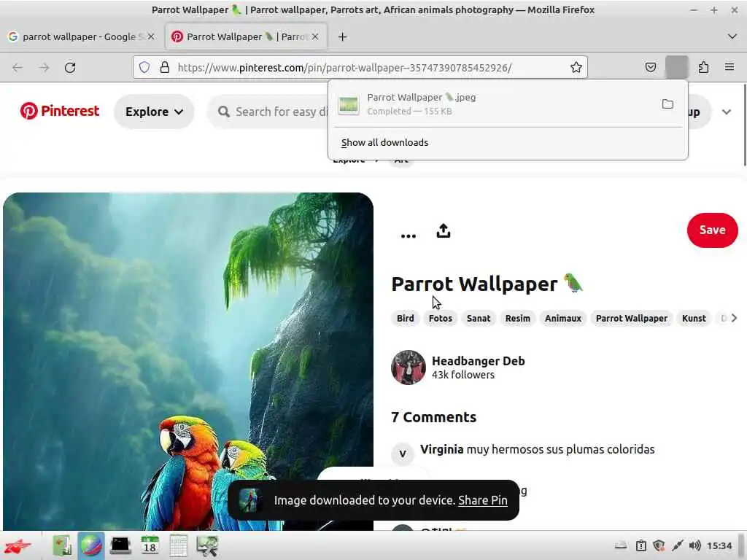Screen dimensions: 747x560
Task: Select the Resim tag chip
Action: (x=518, y=318)
